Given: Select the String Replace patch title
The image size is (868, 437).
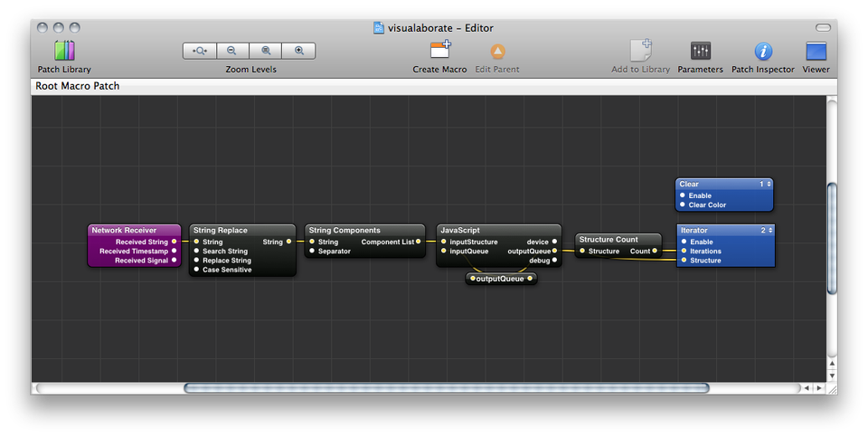Looking at the screenshot, I should (x=221, y=231).
